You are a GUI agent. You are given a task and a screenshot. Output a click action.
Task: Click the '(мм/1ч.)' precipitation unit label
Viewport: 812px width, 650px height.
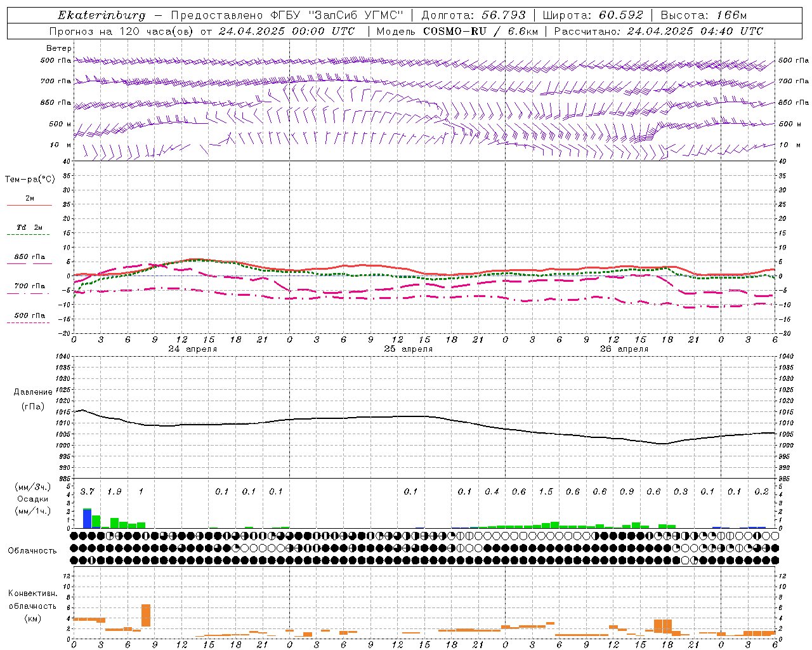(33, 510)
